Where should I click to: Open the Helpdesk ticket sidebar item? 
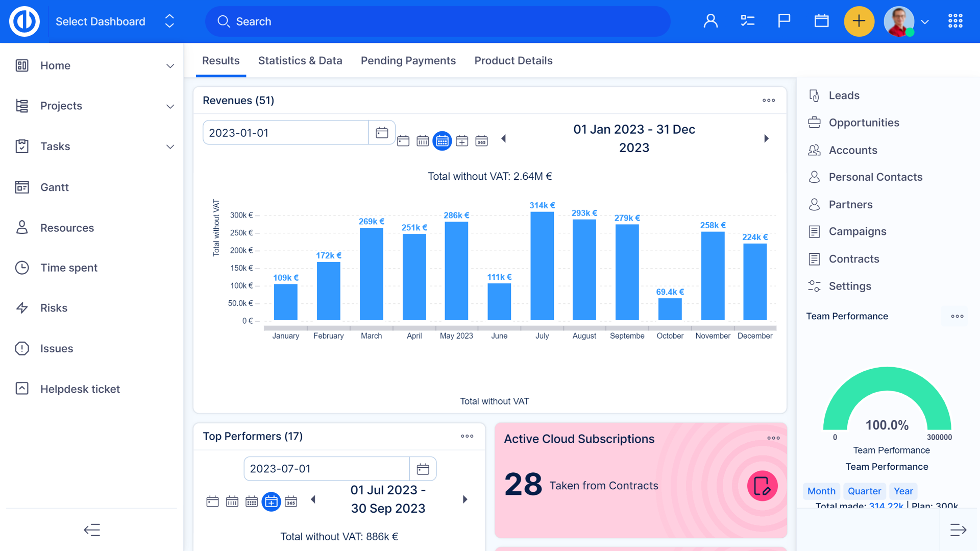(80, 389)
